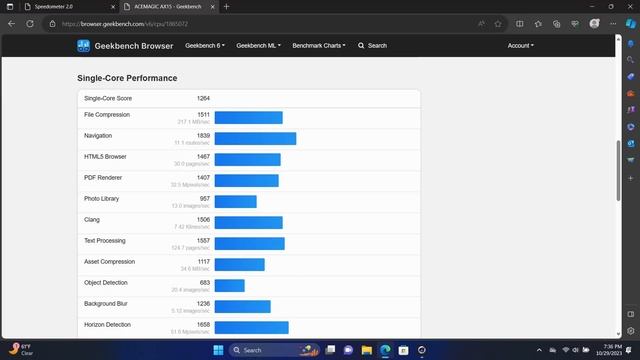The height and width of the screenshot is (360, 640).
Task: Open the Search link in navbar
Action: [372, 46]
